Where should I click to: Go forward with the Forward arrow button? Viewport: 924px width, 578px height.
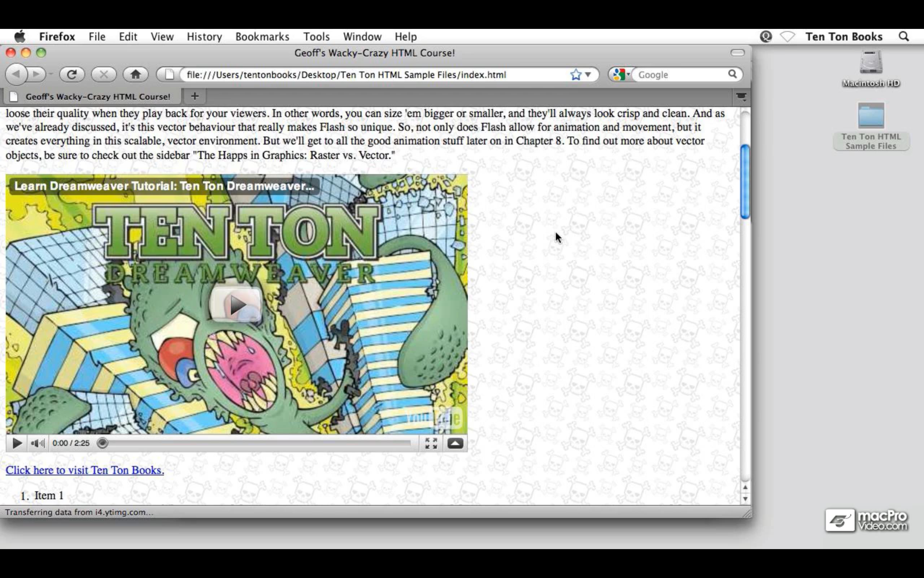(x=37, y=74)
